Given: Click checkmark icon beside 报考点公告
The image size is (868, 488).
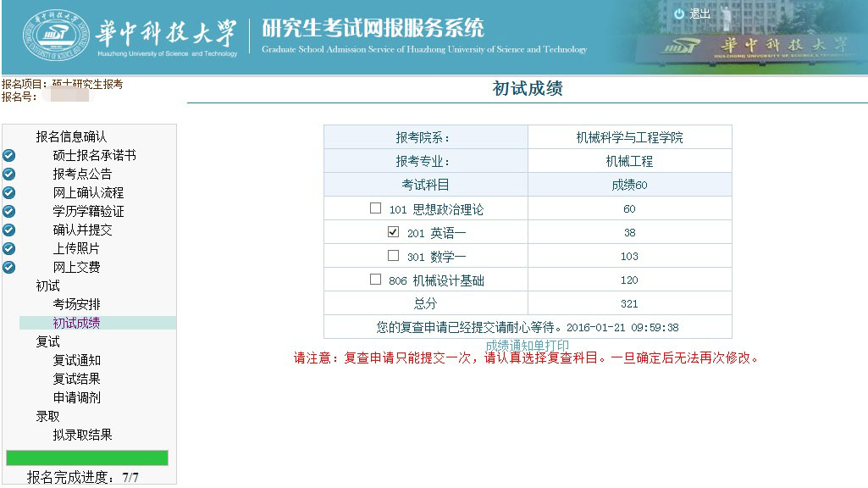Looking at the screenshot, I should click(x=9, y=175).
